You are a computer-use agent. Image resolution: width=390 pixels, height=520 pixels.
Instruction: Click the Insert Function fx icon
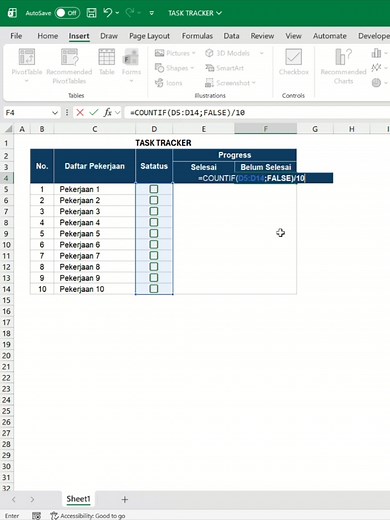107,113
